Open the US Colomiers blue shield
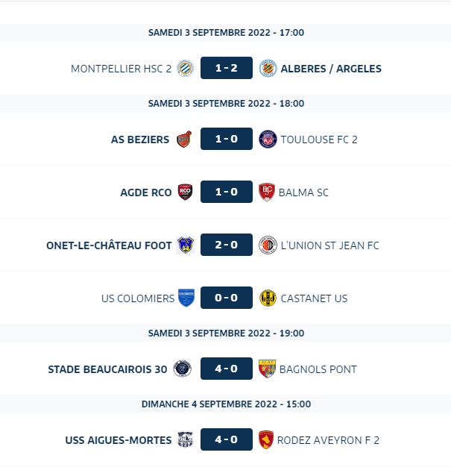 pyautogui.click(x=186, y=298)
